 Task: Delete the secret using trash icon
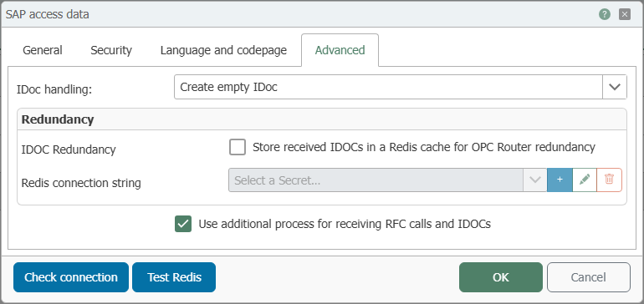tap(609, 180)
